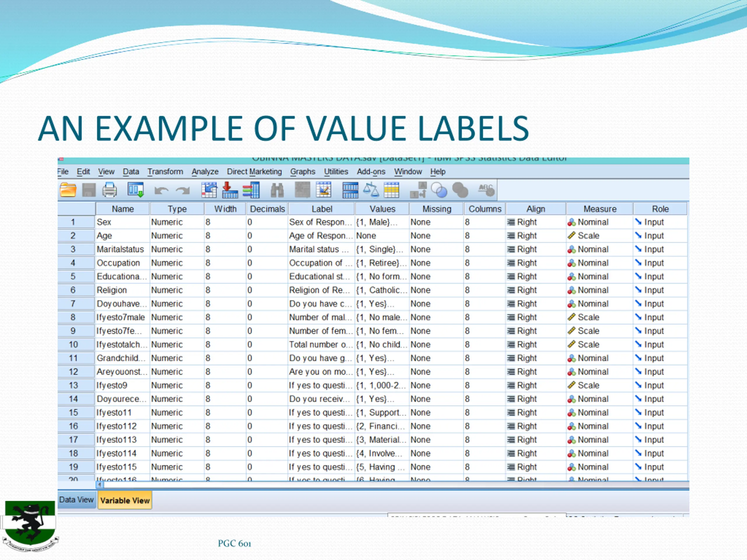Screen dimensions: 747x560
Task: Click the Values column header
Action: [382, 209]
